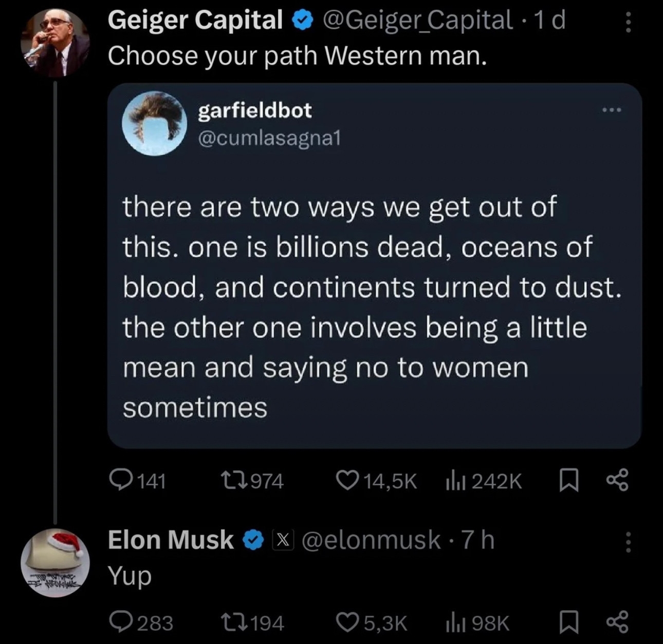The width and height of the screenshot is (663, 644).
Task: Like Elon Musk's "Yup" reply
Action: tap(346, 623)
